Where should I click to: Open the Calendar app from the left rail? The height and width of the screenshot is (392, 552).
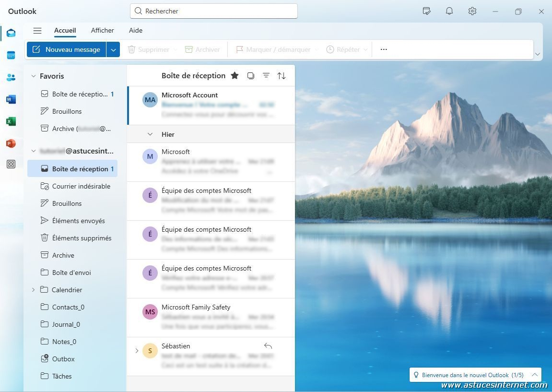click(11, 55)
